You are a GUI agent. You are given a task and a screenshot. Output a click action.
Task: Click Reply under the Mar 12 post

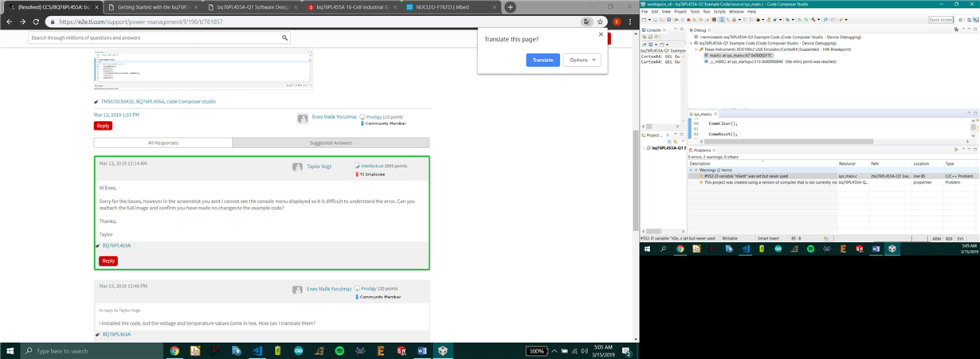click(103, 126)
